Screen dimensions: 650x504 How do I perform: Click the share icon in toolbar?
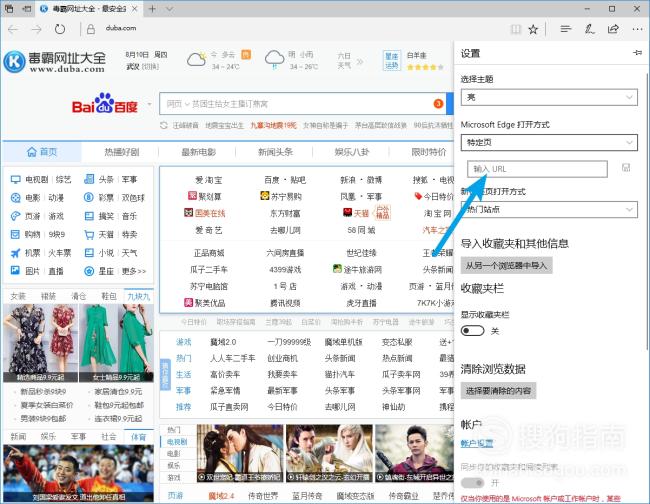pyautogui.click(x=613, y=29)
